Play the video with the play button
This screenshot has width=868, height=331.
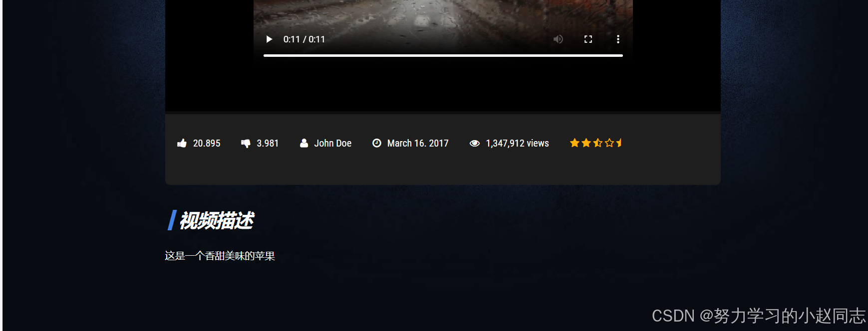click(x=269, y=39)
